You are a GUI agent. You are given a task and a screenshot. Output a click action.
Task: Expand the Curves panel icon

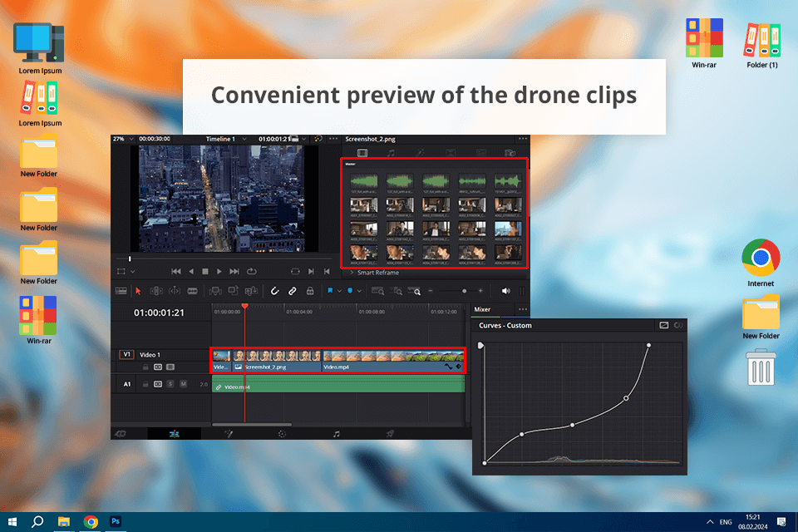click(663, 325)
